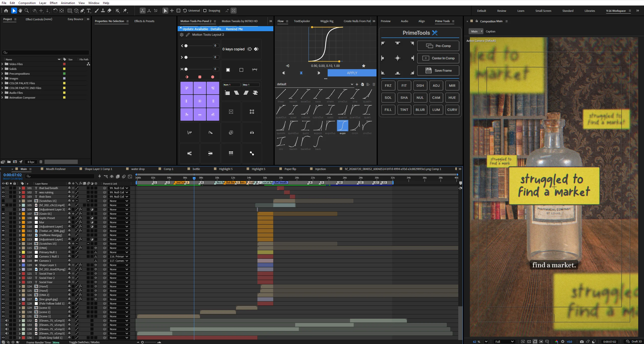
Task: Select the Brush tool
Action: point(96,11)
